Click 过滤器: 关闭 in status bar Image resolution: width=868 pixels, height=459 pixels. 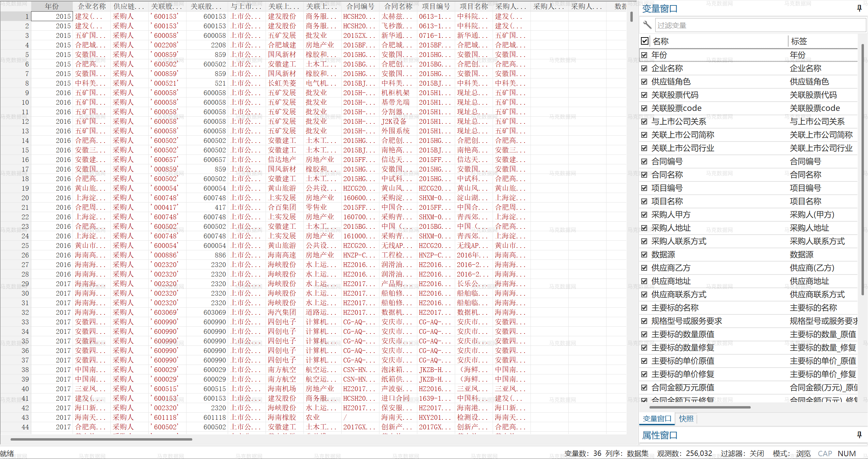coord(742,454)
